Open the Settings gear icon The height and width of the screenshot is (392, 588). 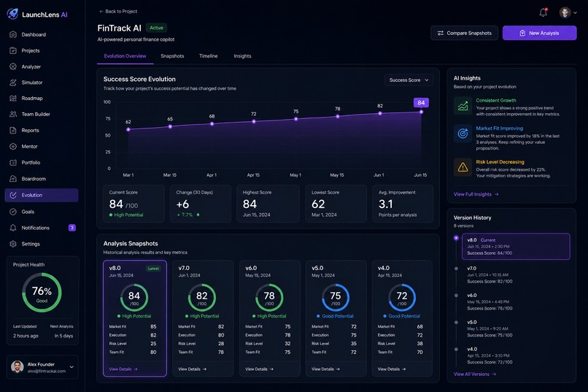pos(13,244)
